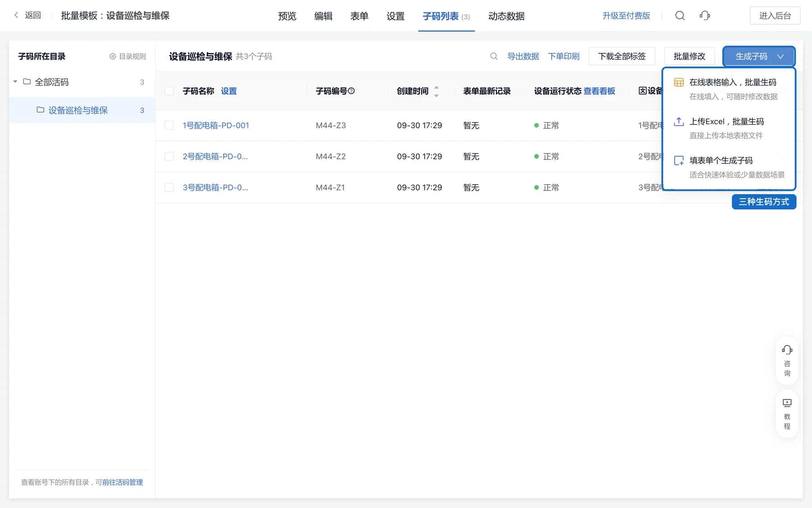Click the 导出数据 link
Screen dimensions: 812x508
click(x=523, y=56)
